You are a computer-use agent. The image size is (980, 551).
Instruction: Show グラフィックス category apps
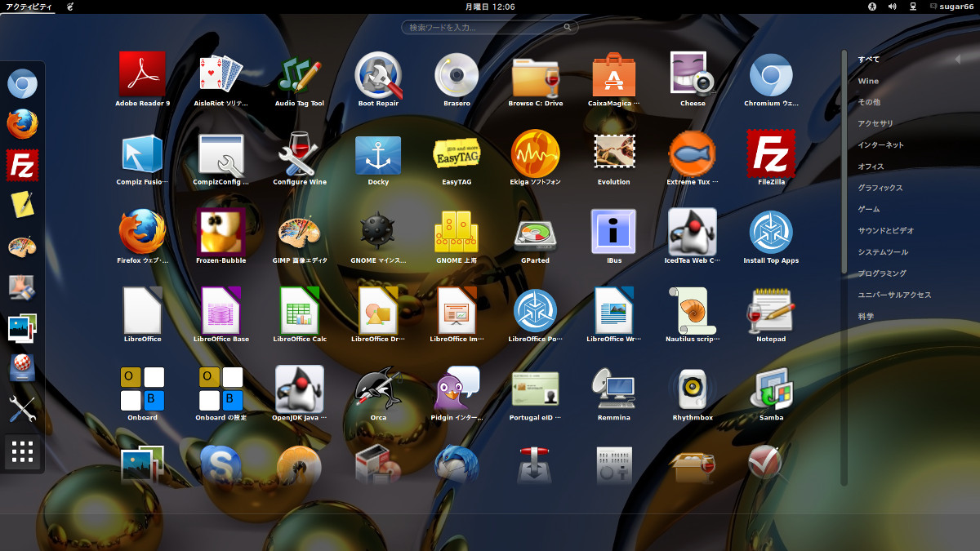coord(880,188)
